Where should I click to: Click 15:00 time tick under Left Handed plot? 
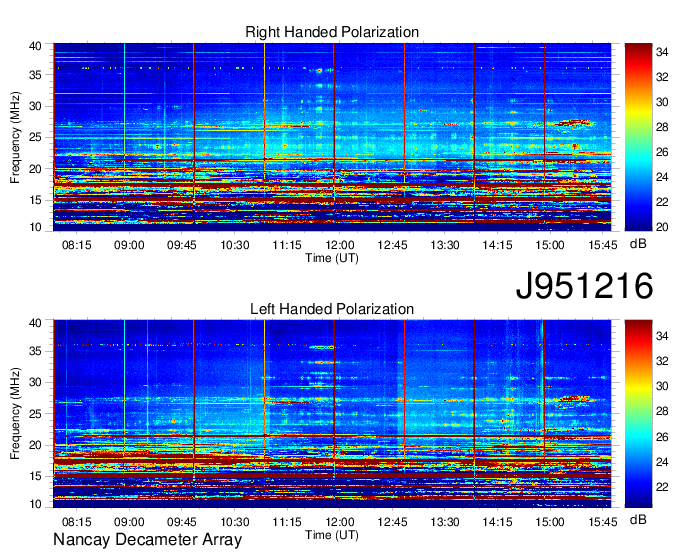pyautogui.click(x=550, y=522)
